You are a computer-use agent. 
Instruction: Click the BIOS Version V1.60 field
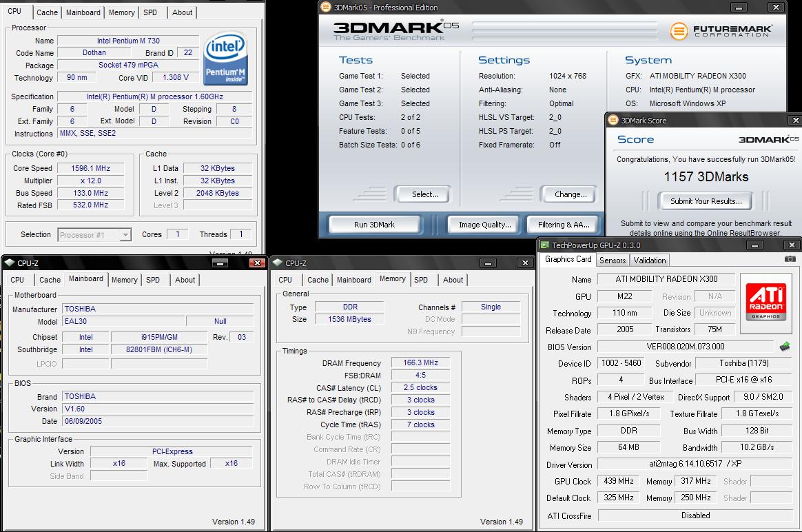158,409
